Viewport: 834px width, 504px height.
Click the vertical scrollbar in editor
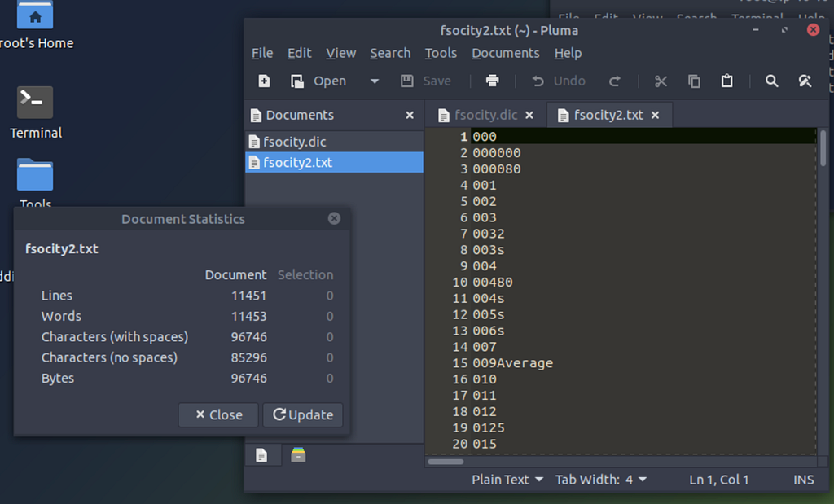pos(823,149)
